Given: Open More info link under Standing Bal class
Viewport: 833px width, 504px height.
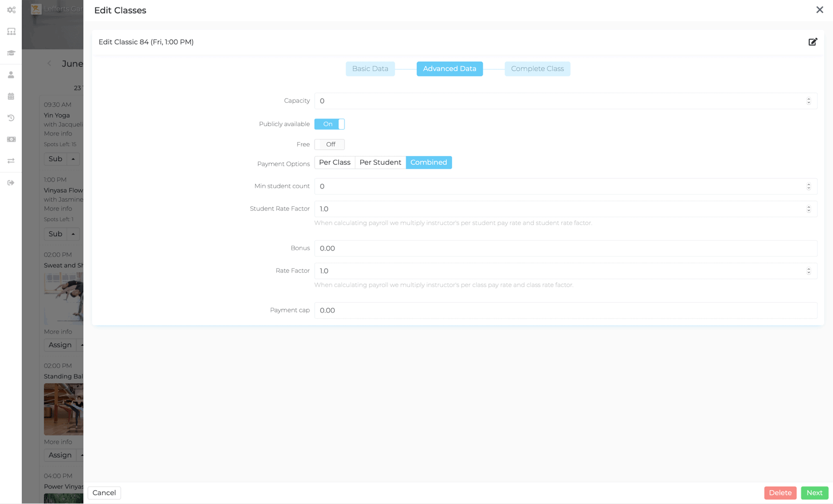Looking at the screenshot, I should pyautogui.click(x=58, y=442).
